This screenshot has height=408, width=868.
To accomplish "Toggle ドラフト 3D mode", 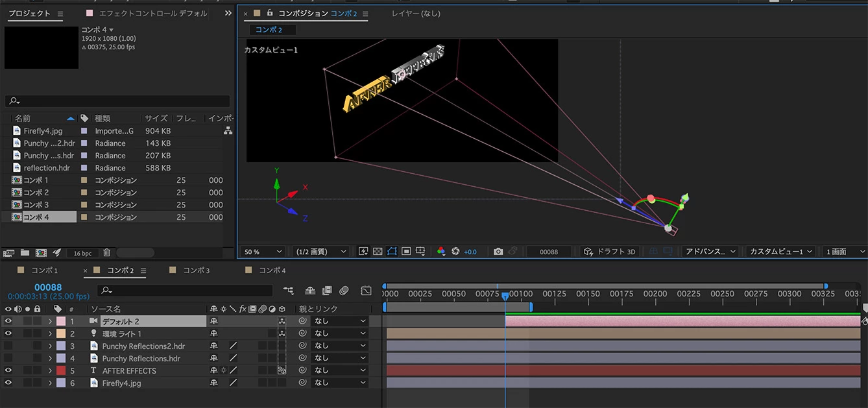I will [609, 251].
